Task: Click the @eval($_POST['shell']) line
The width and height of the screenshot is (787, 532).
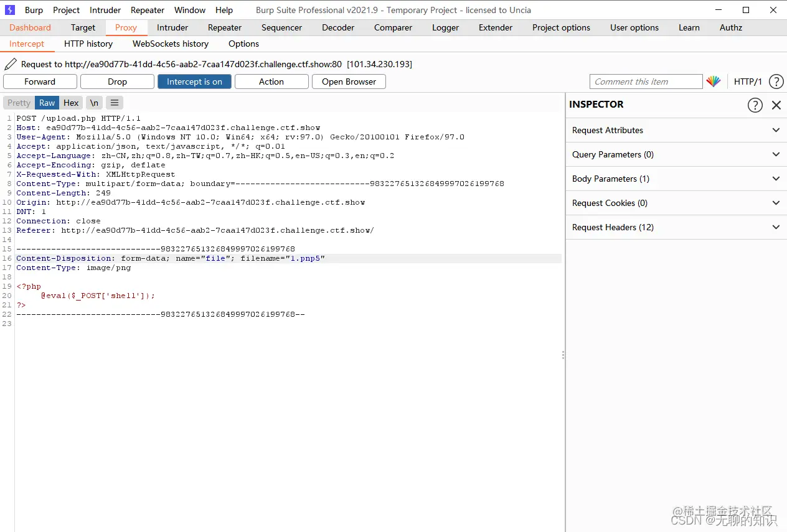Action: [x=98, y=296]
